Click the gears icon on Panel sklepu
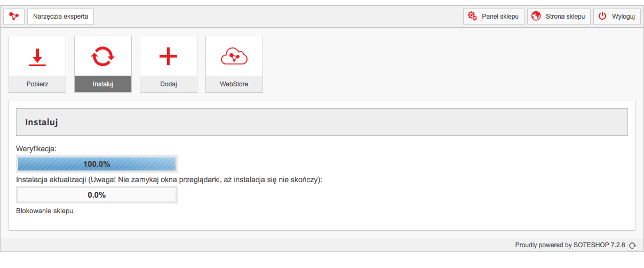 click(472, 16)
